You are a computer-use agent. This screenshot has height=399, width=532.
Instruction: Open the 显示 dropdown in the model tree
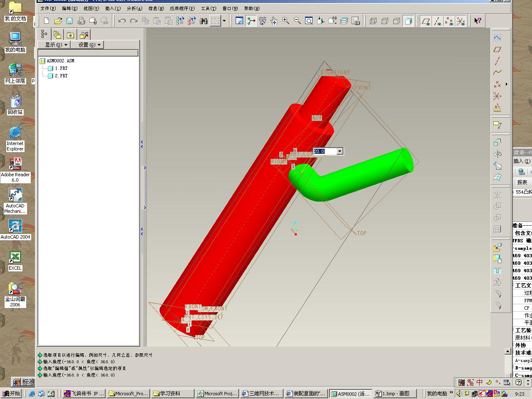(x=54, y=45)
